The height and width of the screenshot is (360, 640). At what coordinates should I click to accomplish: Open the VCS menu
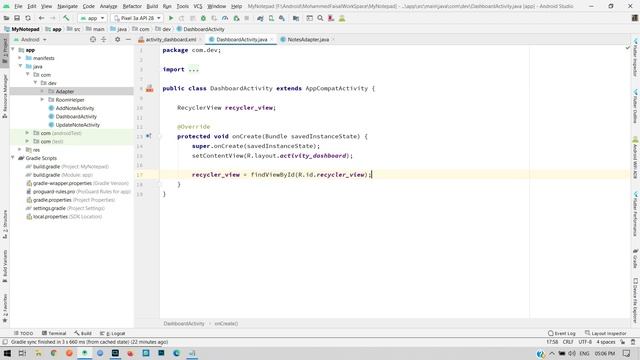click(198, 6)
